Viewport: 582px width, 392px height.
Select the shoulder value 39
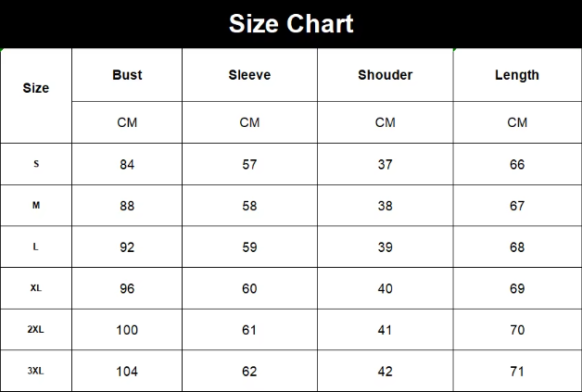tap(385, 247)
